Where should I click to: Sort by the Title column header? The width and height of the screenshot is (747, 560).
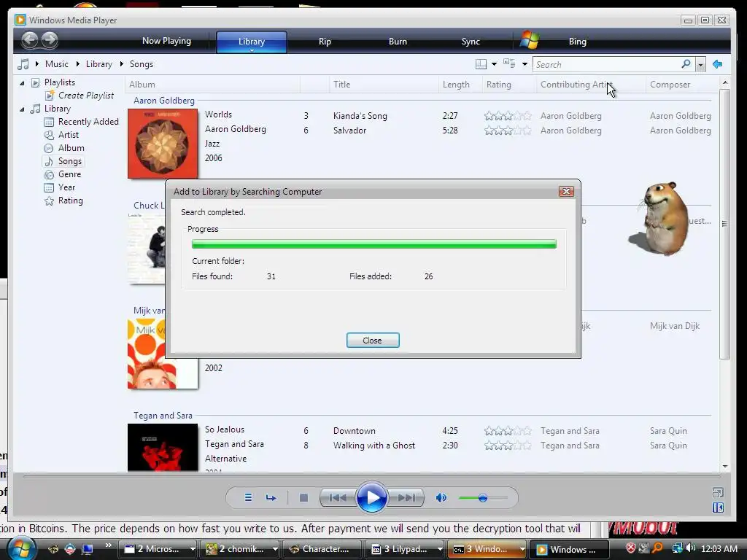point(384,85)
